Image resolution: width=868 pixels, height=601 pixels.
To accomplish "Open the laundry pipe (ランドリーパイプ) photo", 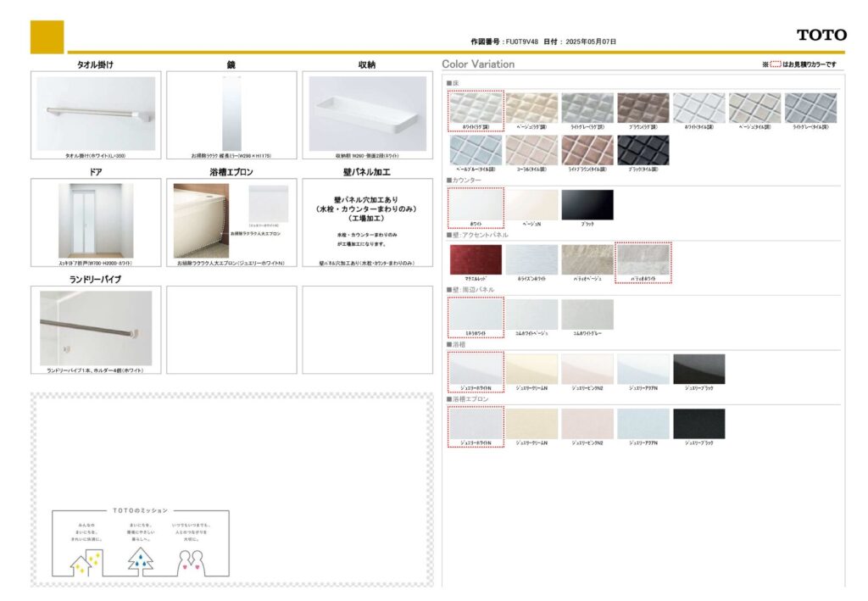I will pyautogui.click(x=96, y=327).
